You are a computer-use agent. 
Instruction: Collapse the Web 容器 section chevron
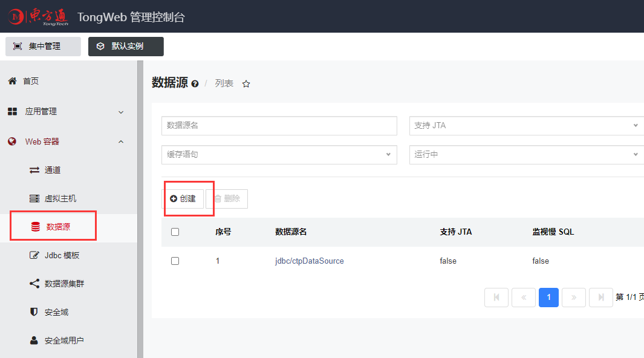tap(120, 141)
